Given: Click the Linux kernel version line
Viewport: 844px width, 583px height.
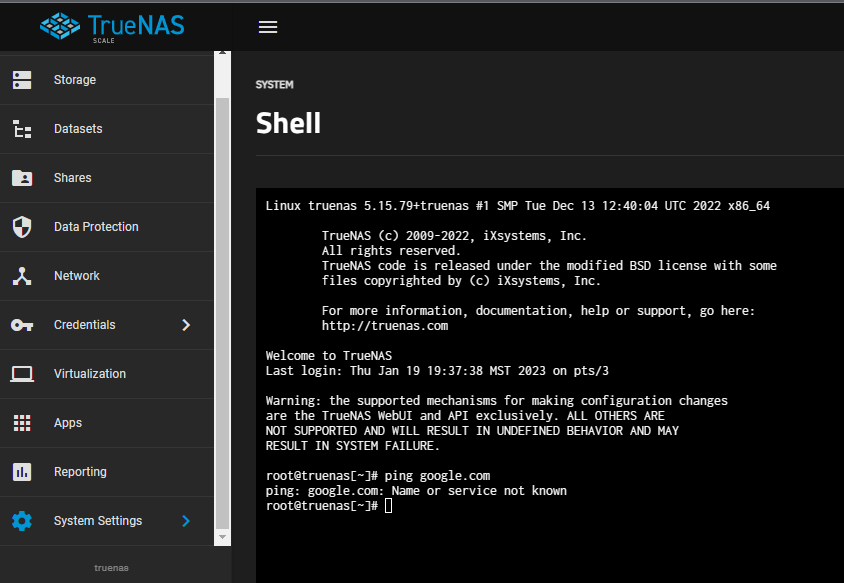Looking at the screenshot, I should 518,206.
